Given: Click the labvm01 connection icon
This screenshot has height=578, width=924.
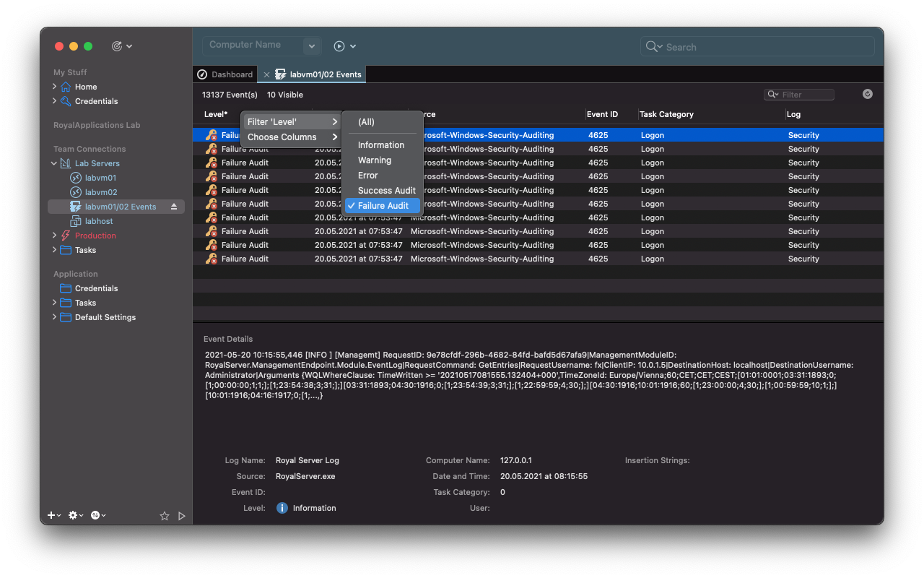Looking at the screenshot, I should tap(76, 178).
